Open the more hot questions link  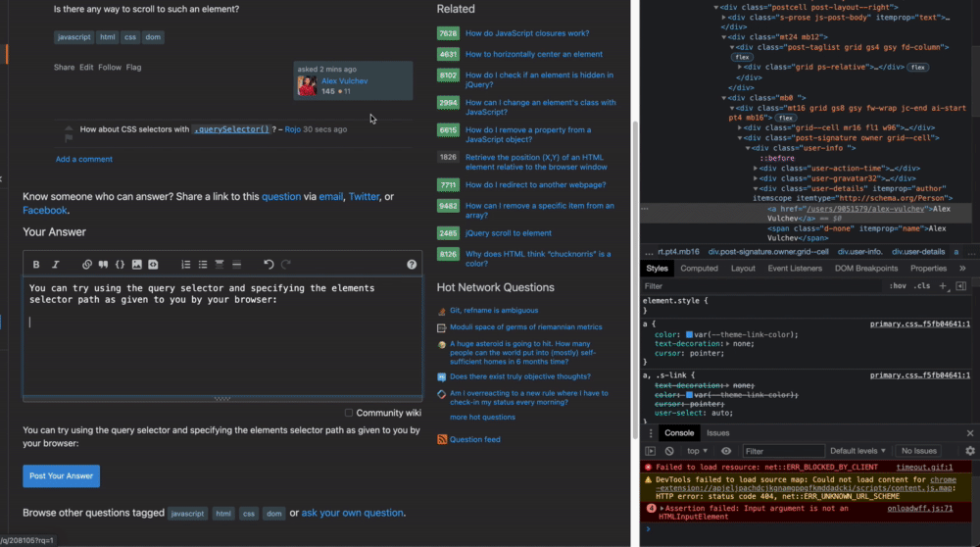[482, 417]
